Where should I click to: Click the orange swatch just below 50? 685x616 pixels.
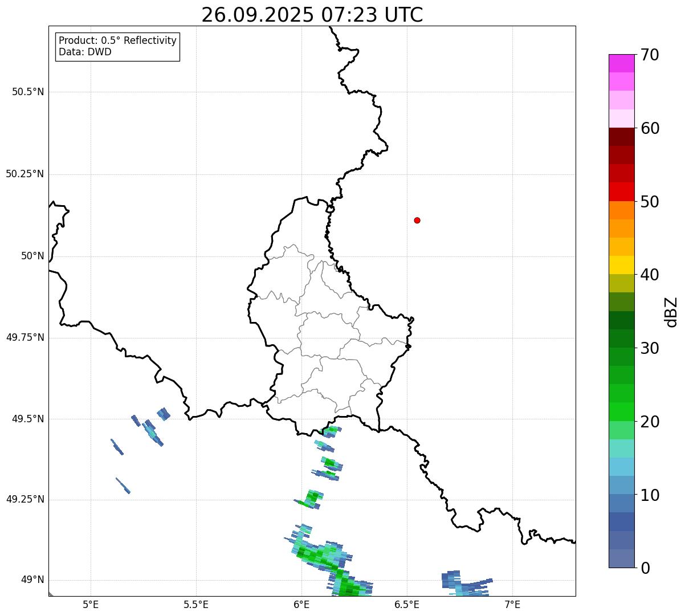point(621,210)
